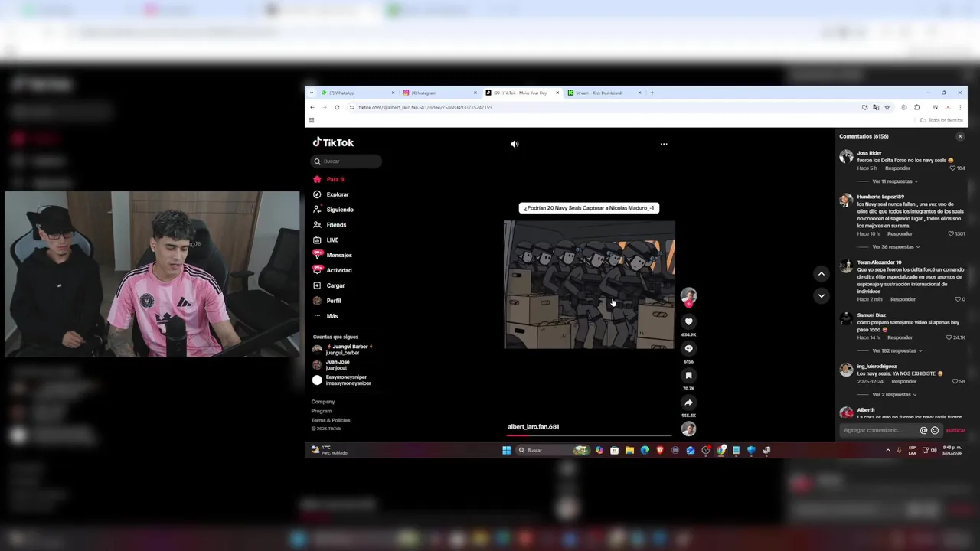Click the browser address bar URL
The height and width of the screenshot is (551, 980).
pyautogui.click(x=425, y=107)
